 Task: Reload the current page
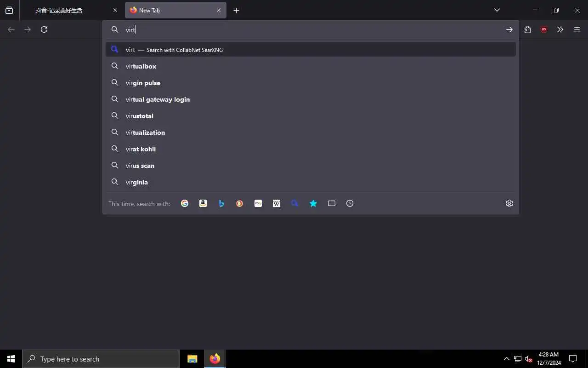pos(44,29)
